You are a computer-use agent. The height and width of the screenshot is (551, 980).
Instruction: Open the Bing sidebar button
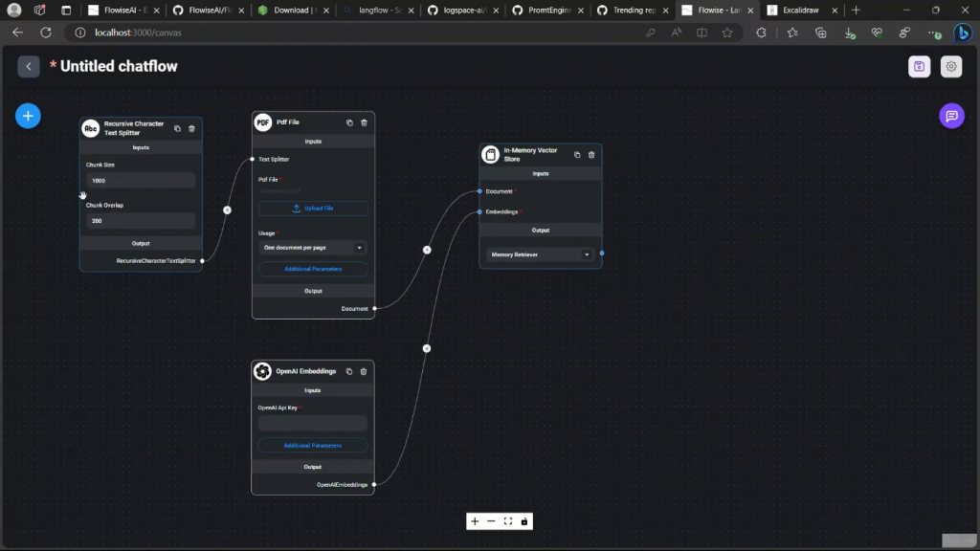963,33
